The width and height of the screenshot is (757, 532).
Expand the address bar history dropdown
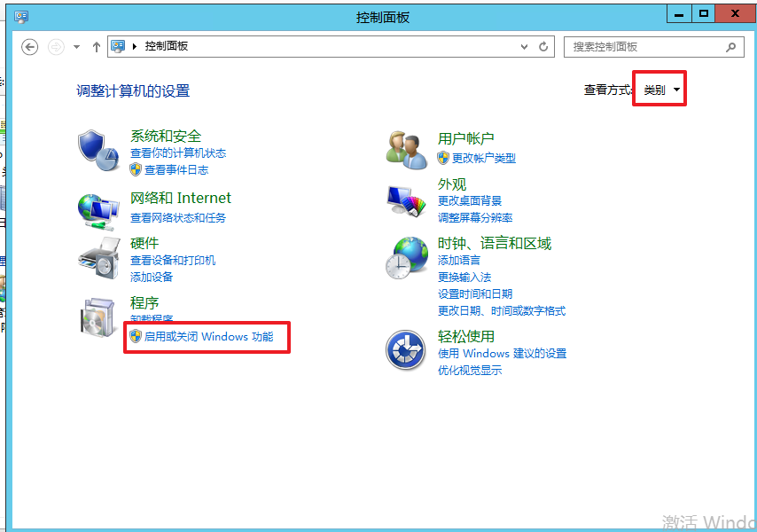click(524, 47)
